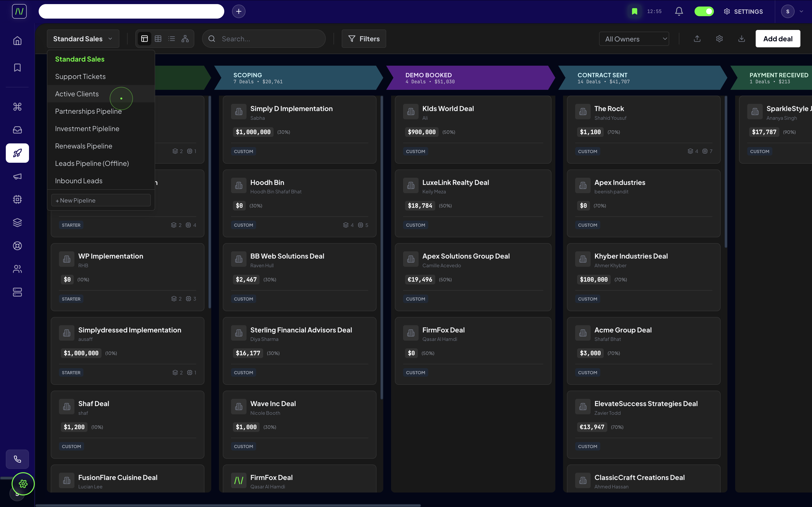
Task: Click the phone dialer icon
Action: (x=17, y=459)
